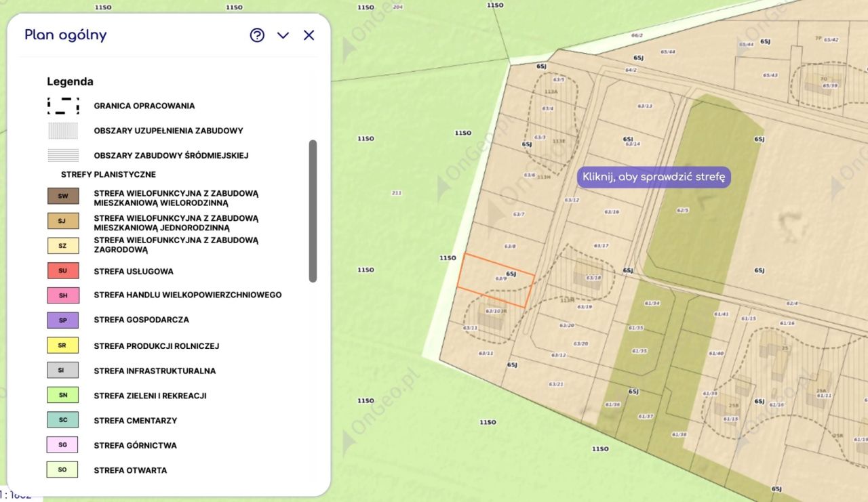
Task: Select the orange-outlined parcel 63/9
Action: [x=495, y=280]
